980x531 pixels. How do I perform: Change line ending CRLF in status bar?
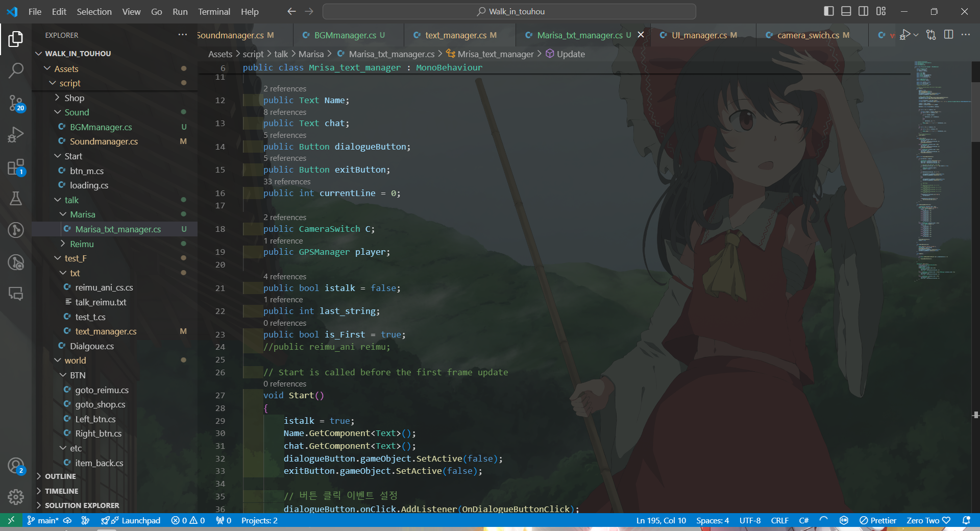[x=779, y=520]
